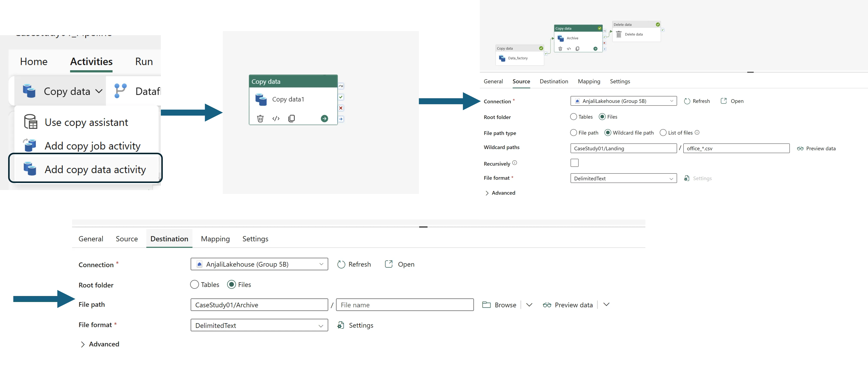The image size is (868, 379).
Task: Open Mapping tab in lower Destination panel
Action: coord(215,239)
